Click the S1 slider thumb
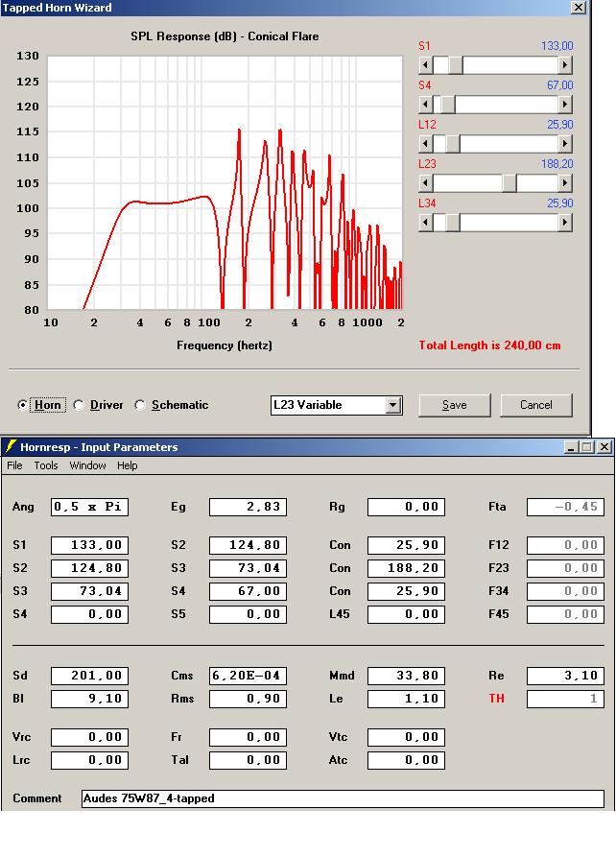Viewport: 616px width, 857px height. coord(456,65)
